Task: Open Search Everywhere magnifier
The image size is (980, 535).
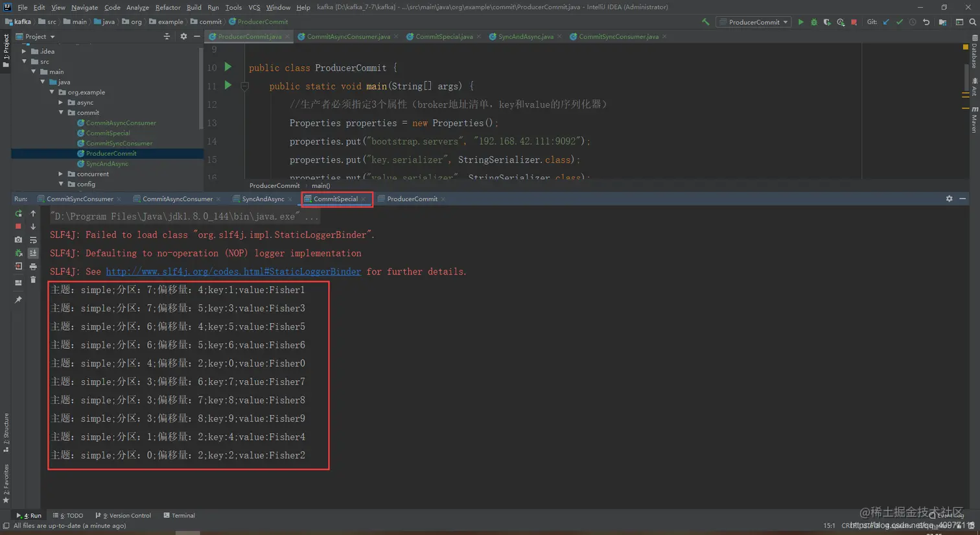Action: tap(973, 22)
